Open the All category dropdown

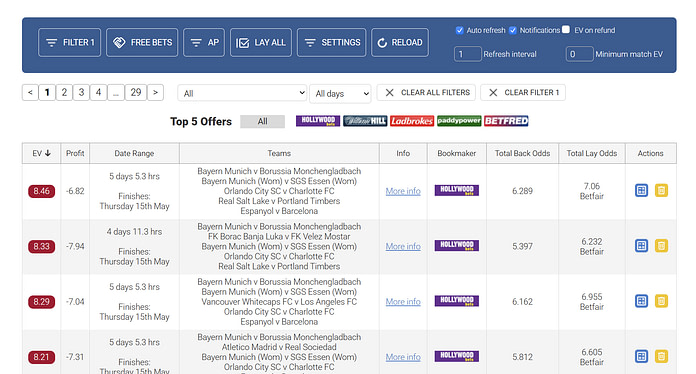(242, 93)
